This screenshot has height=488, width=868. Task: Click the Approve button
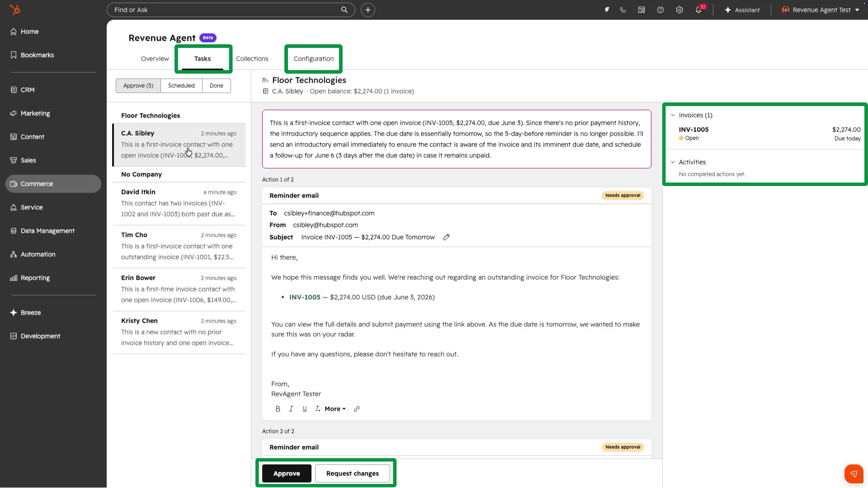pos(287,474)
